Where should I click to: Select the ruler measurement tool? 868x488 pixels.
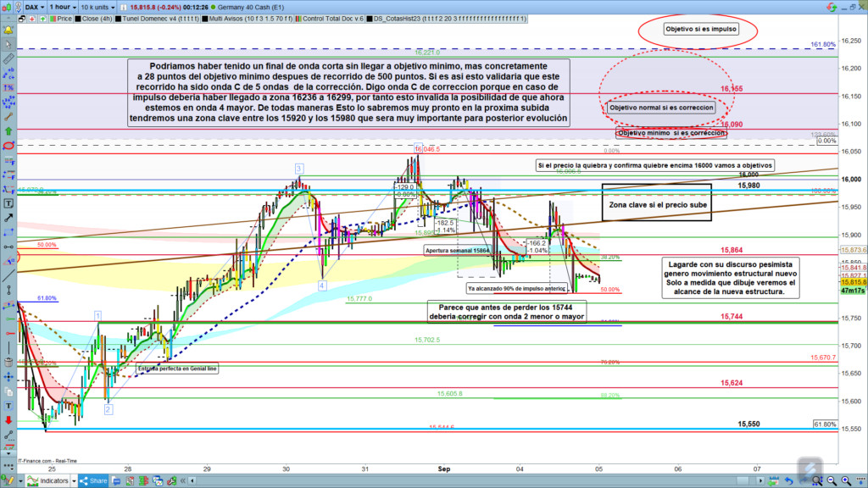8,59
